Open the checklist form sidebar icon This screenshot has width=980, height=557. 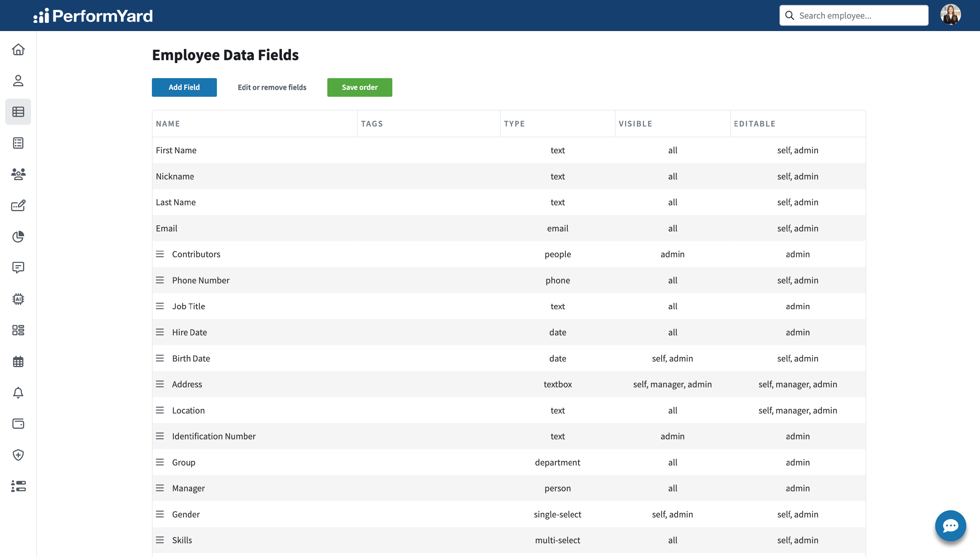pyautogui.click(x=18, y=143)
